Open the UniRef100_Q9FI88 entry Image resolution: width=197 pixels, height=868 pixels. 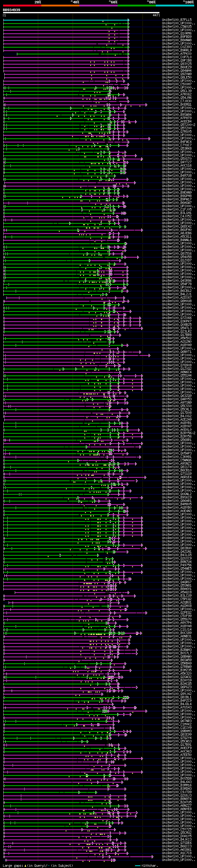177,61
